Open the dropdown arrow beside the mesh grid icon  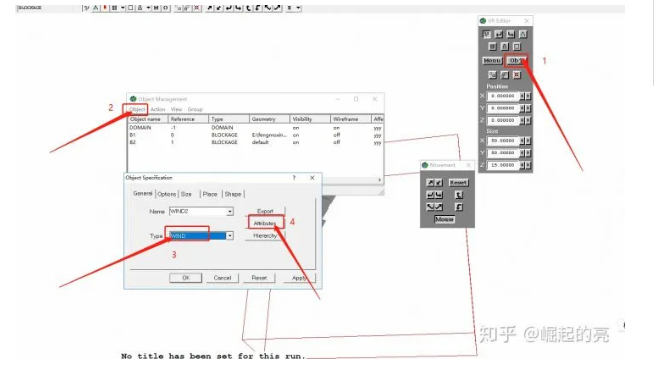pyautogui.click(x=123, y=8)
